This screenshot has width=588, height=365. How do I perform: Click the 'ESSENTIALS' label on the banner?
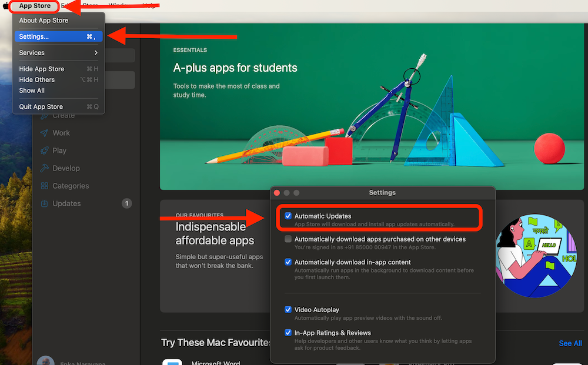pyautogui.click(x=190, y=50)
